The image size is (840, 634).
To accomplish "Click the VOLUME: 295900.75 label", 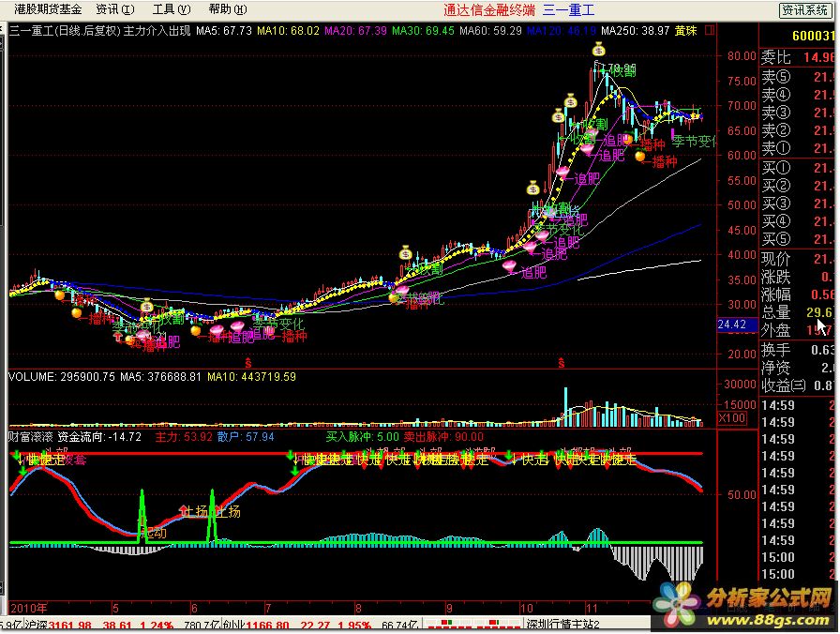I will (x=62, y=377).
